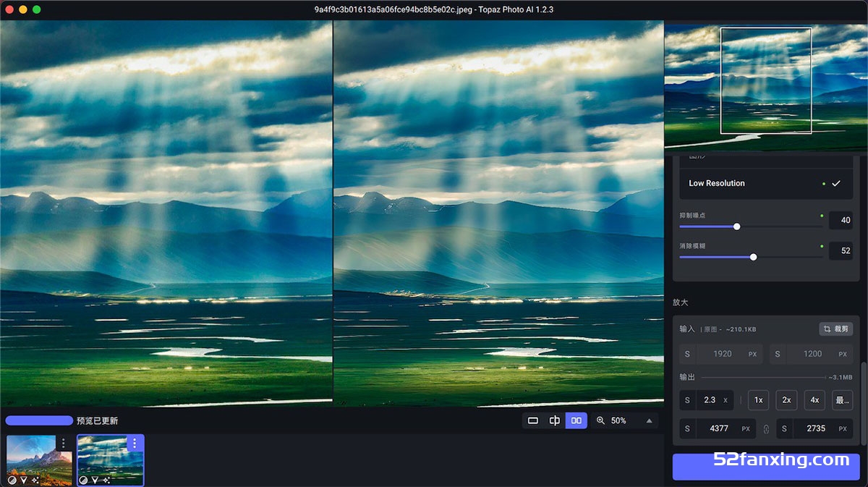Image resolution: width=868 pixels, height=487 pixels.
Task: Click the preview updated (预览已更新) status text
Action: pyautogui.click(x=97, y=420)
